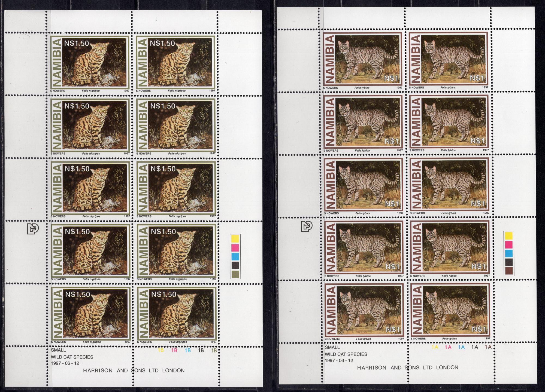Click 'HARRISON AND SONS LTD LONDON' on right sheet

[408, 367]
